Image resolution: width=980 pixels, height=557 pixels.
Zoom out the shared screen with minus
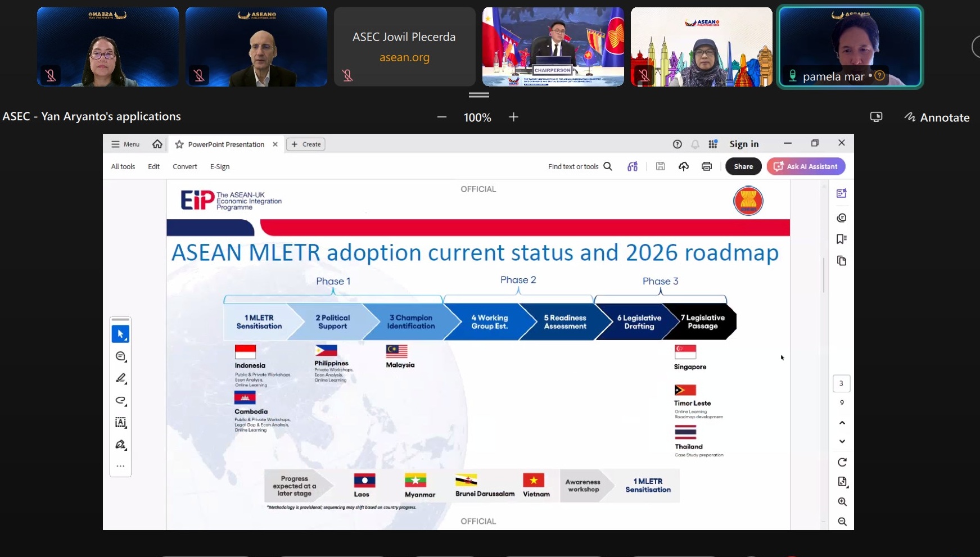[x=442, y=117]
